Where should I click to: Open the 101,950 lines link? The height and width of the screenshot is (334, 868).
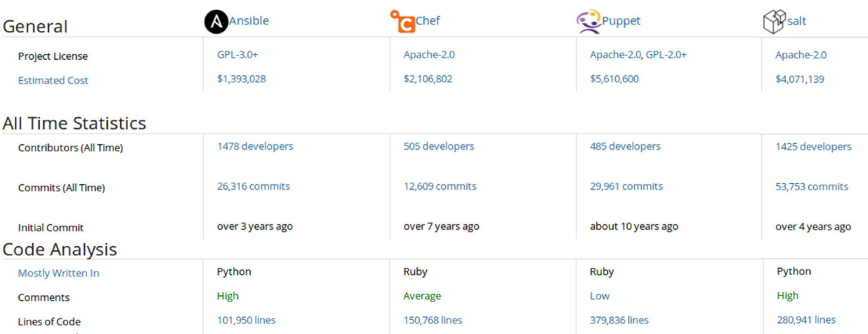tap(246, 320)
